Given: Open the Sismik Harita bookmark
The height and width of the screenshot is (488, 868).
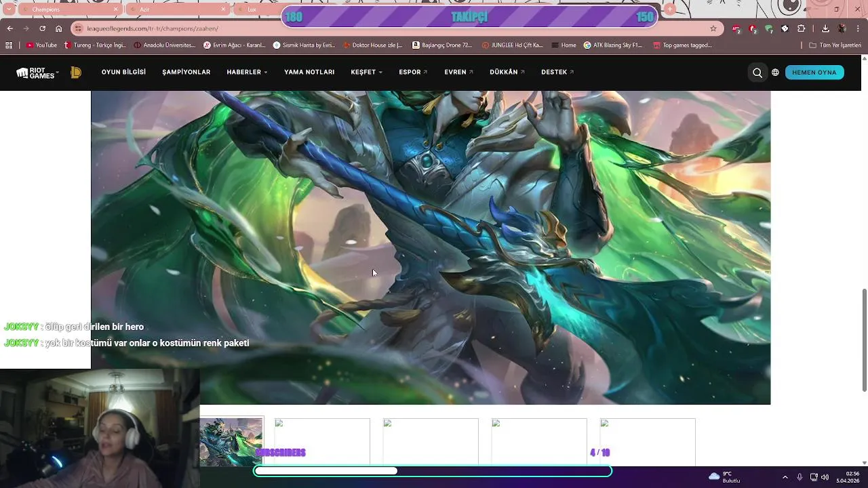Looking at the screenshot, I should 304,45.
